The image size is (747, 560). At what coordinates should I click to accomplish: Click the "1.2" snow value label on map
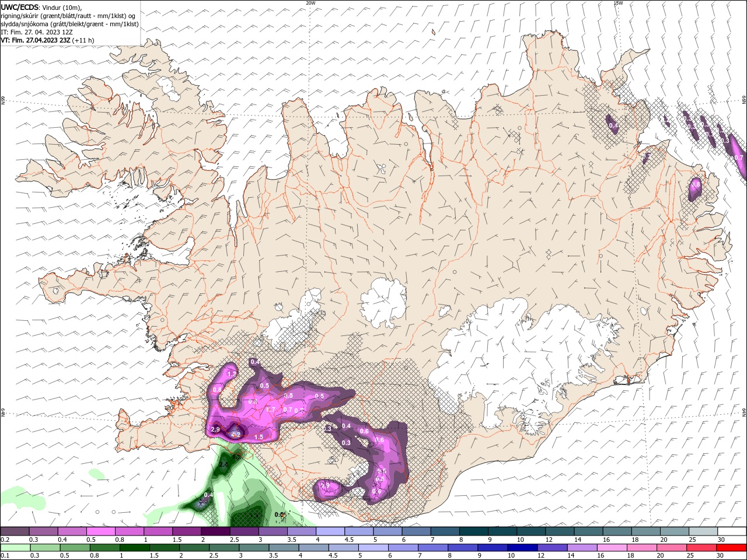pos(231,374)
